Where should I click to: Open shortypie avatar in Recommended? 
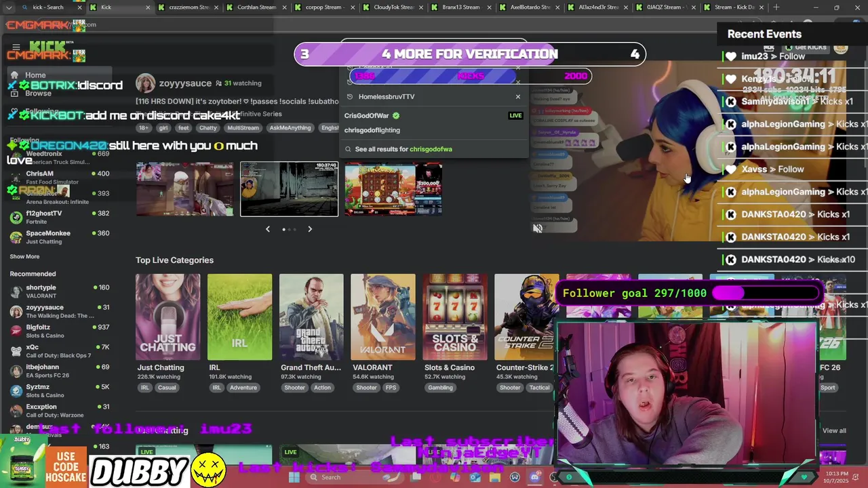click(16, 291)
